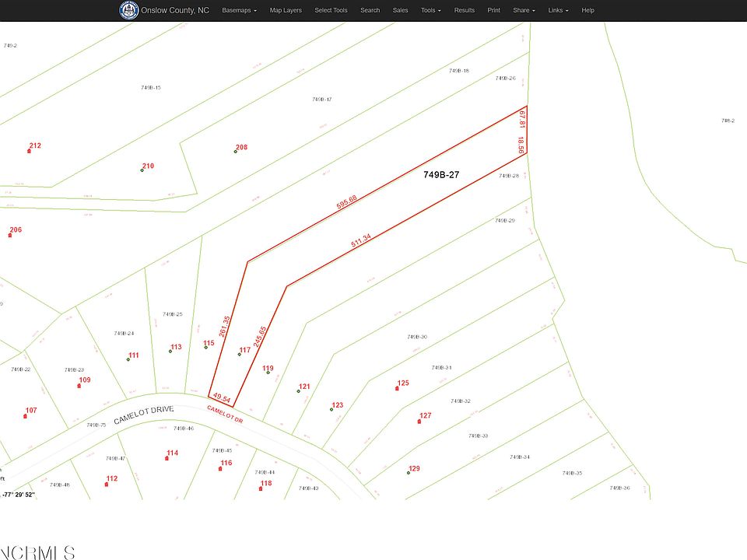Open Select Tools in the navbar

pyautogui.click(x=331, y=10)
